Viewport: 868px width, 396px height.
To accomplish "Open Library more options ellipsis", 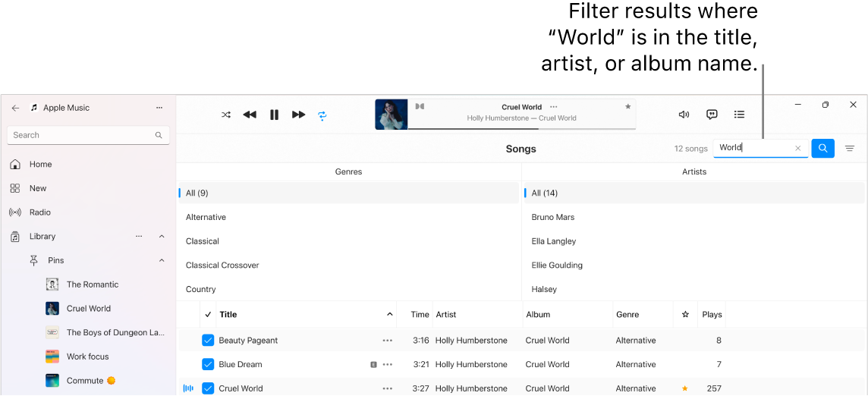I will pyautogui.click(x=139, y=237).
